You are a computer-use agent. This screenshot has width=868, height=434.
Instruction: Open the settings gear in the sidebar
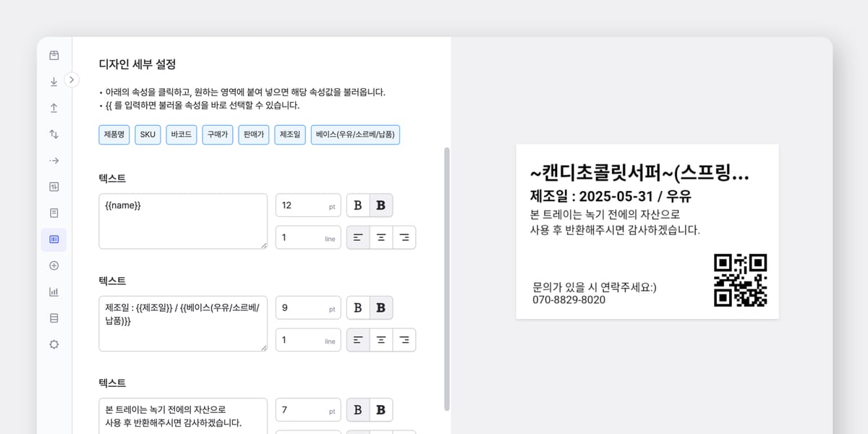tap(54, 344)
